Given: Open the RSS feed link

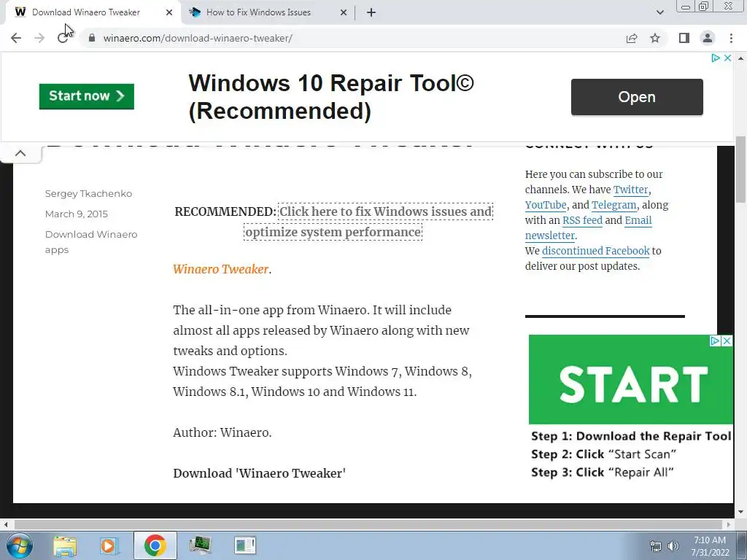Looking at the screenshot, I should point(582,220).
